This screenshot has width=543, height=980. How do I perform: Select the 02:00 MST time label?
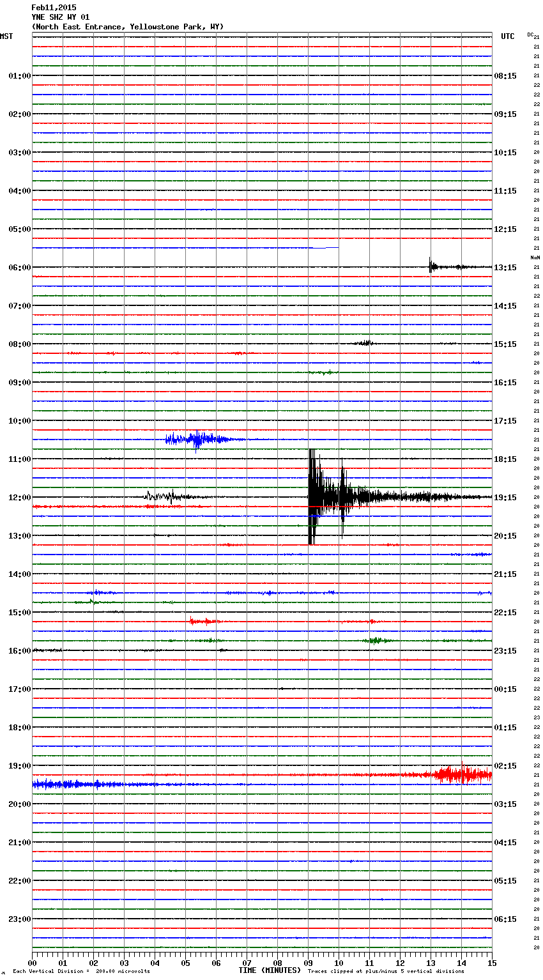click(x=20, y=114)
